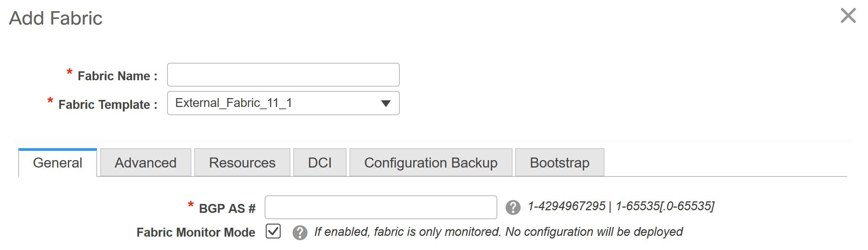Open the Advanced tab
The image size is (868, 250).
pos(146,163)
